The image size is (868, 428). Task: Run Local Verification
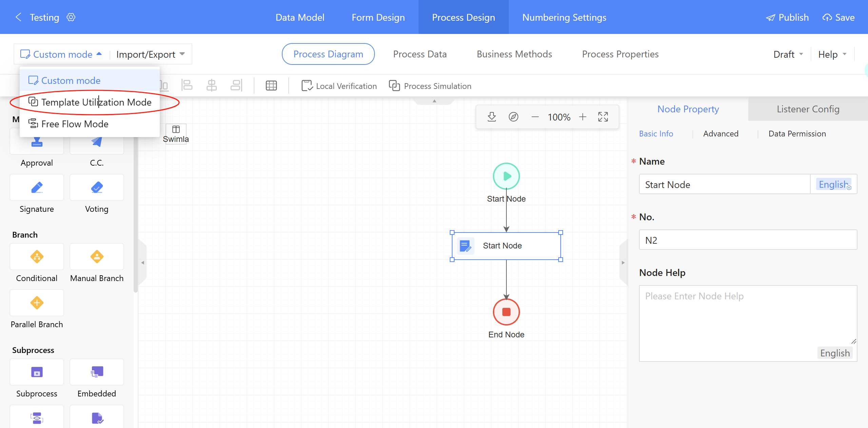[339, 86]
